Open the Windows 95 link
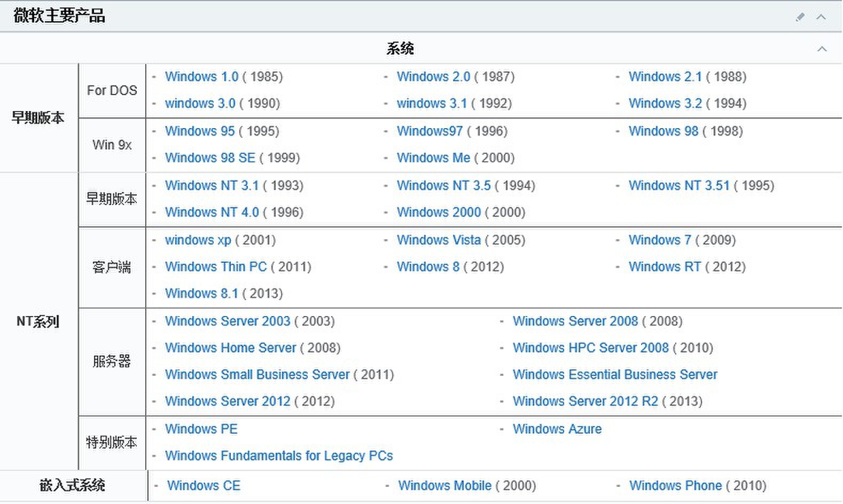Image resolution: width=843 pixels, height=504 pixels. 200,131
